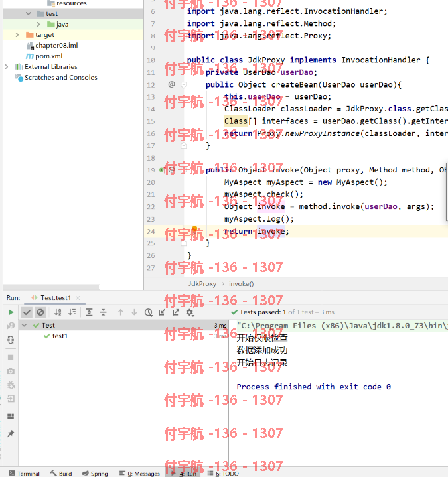Click the Exit icon in Run sidebar
The width and height of the screenshot is (448, 477).
11,399
